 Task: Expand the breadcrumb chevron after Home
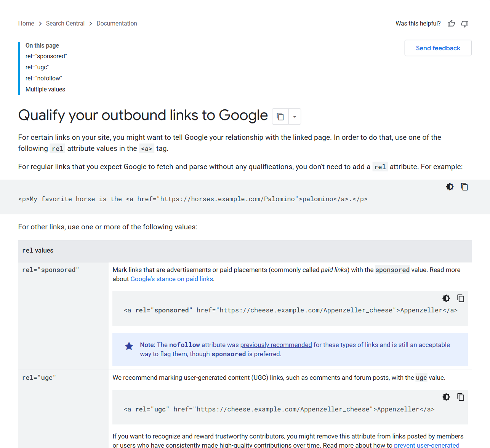[x=40, y=23]
